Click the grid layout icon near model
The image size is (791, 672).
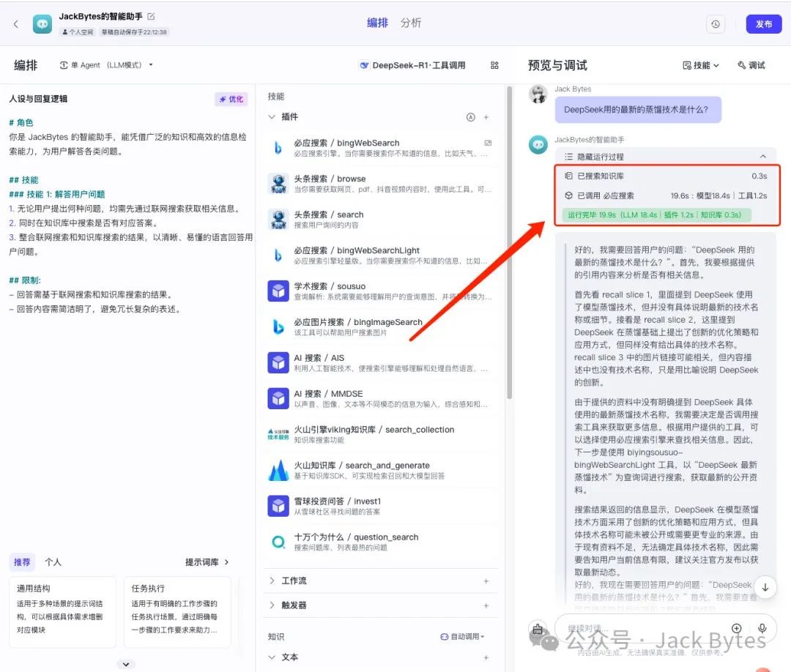[494, 65]
